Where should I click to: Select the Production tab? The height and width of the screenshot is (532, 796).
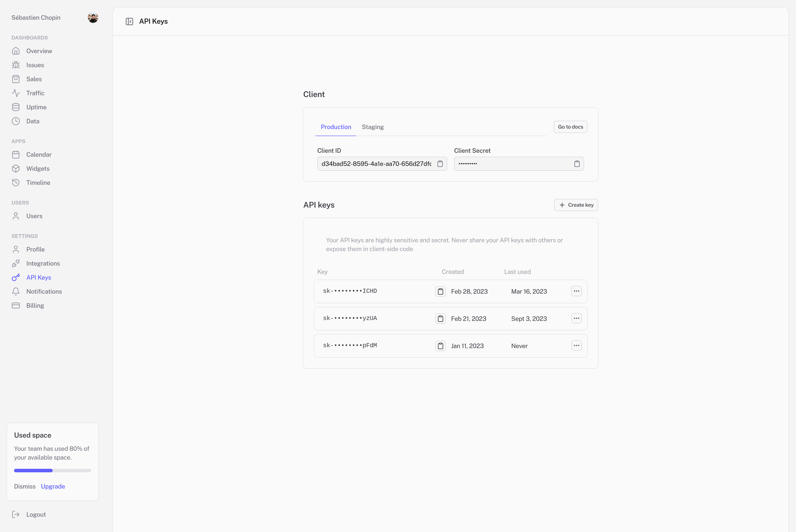point(336,127)
